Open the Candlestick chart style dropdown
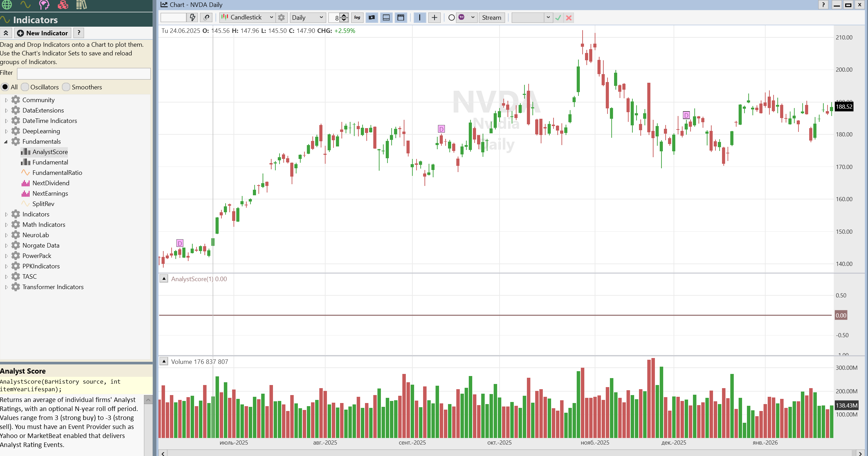868x456 pixels. click(x=247, y=18)
